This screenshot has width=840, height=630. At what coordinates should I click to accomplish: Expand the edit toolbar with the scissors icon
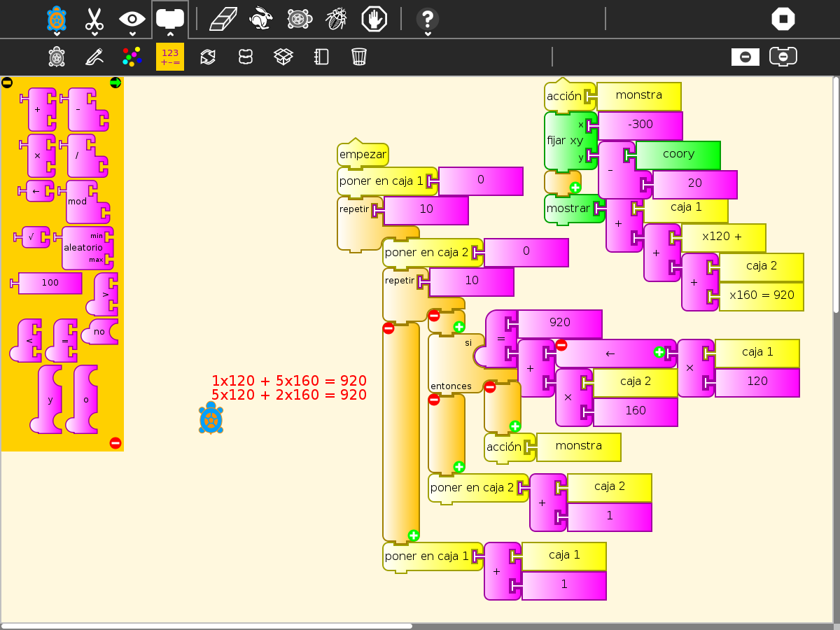coord(94,19)
